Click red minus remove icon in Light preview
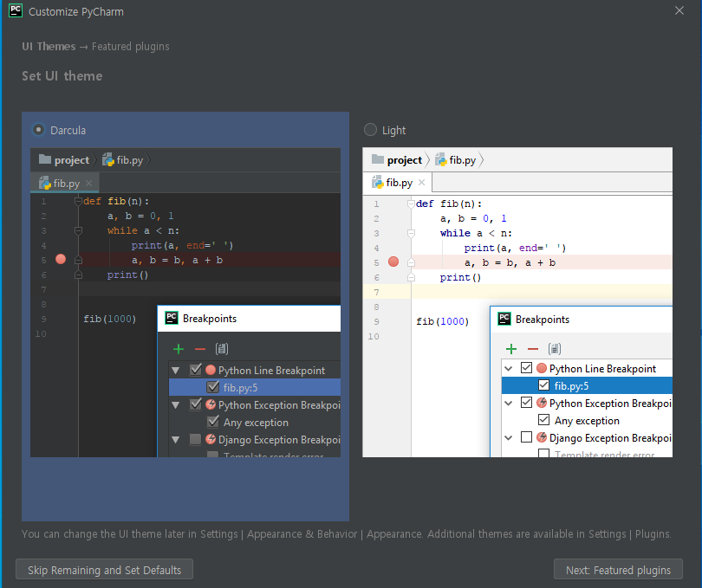Viewport: 702px width, 588px height. click(x=532, y=349)
